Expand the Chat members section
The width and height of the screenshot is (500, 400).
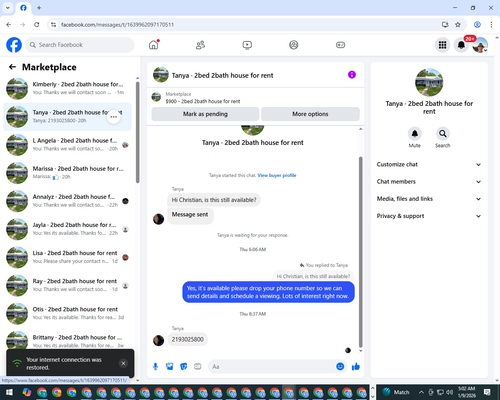pos(429,182)
